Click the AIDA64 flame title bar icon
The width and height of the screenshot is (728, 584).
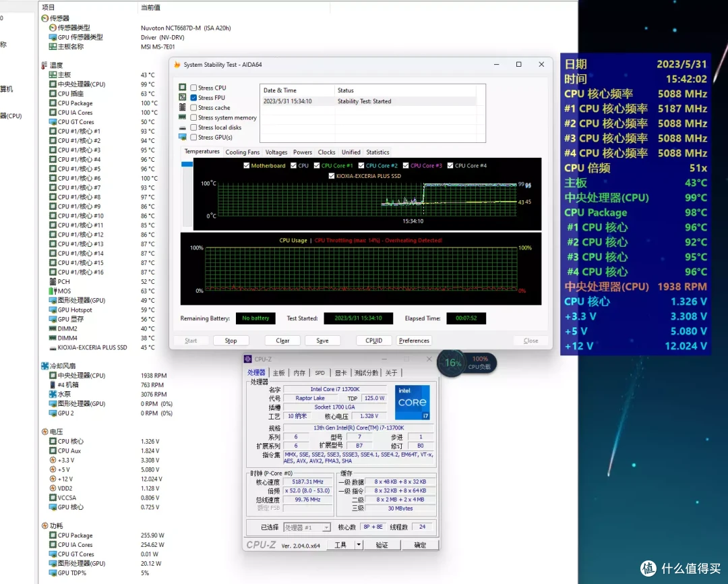pos(177,65)
